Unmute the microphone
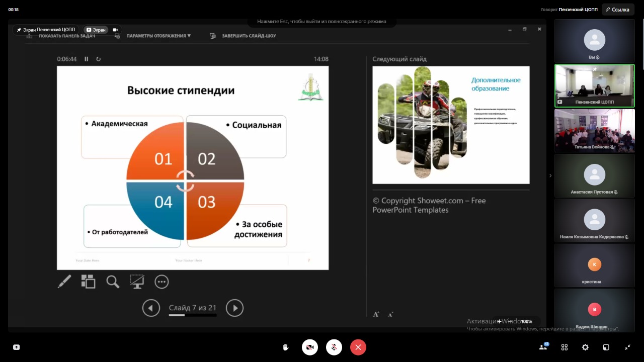 (334, 347)
